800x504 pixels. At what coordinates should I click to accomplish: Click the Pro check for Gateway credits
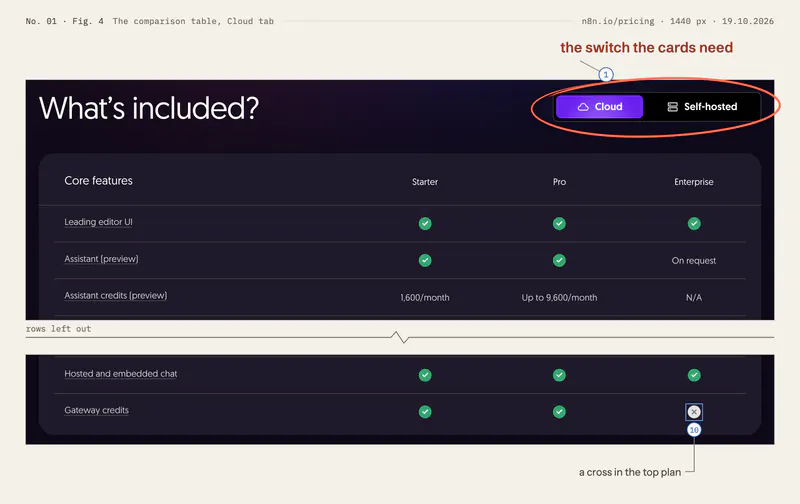coord(559,412)
